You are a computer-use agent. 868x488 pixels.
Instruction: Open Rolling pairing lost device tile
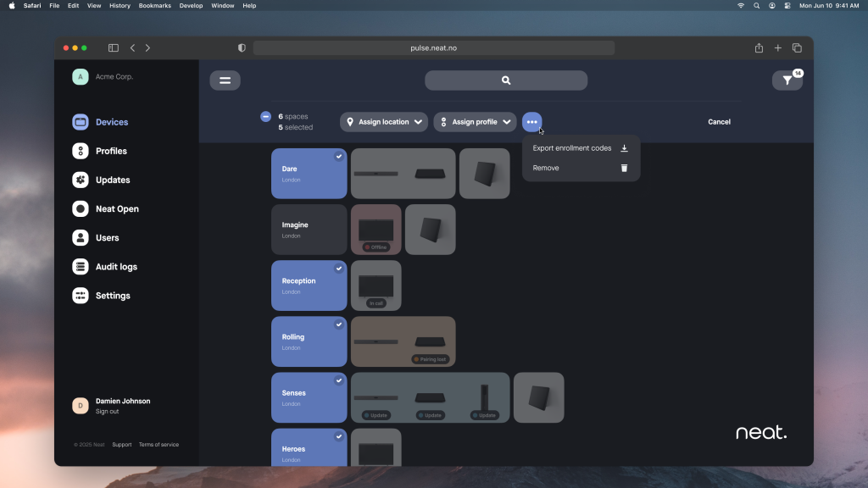point(403,341)
